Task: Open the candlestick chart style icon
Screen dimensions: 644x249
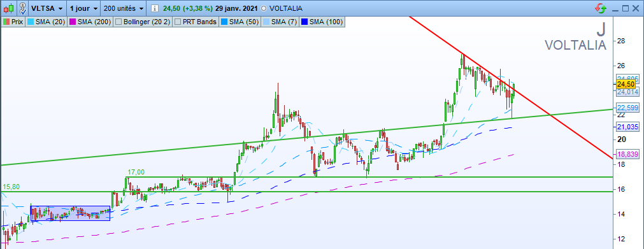Action: [9, 8]
